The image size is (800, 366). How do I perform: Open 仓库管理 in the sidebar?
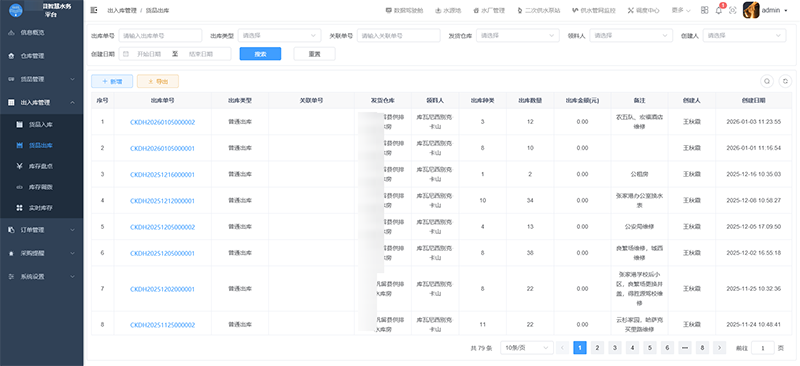[41, 56]
